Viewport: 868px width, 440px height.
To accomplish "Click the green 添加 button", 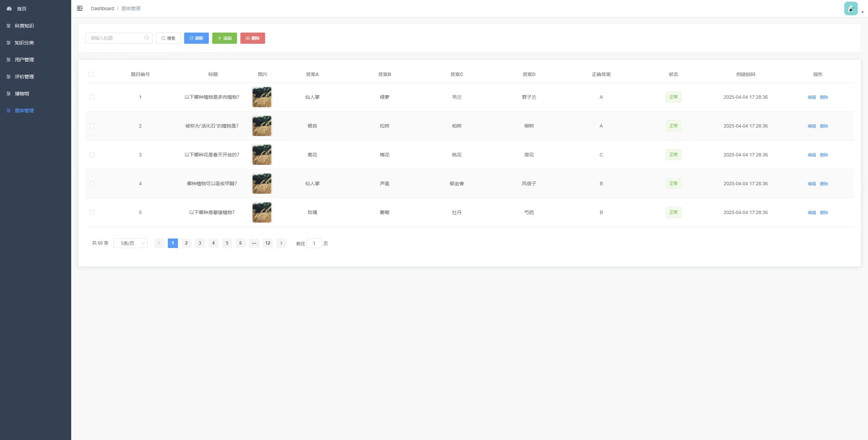I will 224,38.
